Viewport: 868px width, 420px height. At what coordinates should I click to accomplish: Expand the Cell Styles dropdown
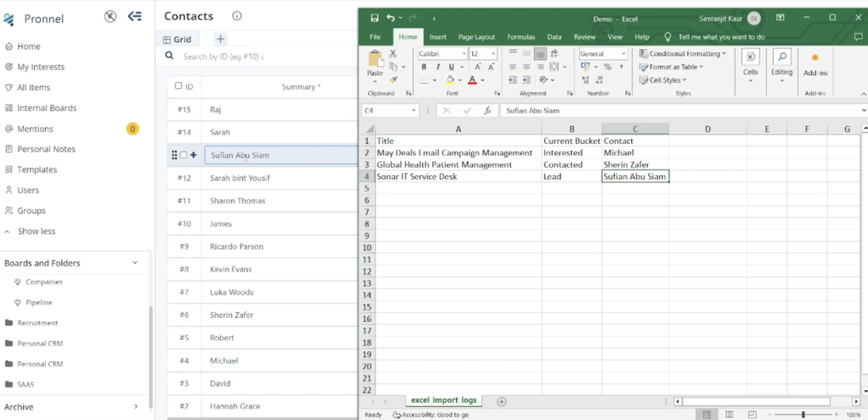tap(684, 80)
